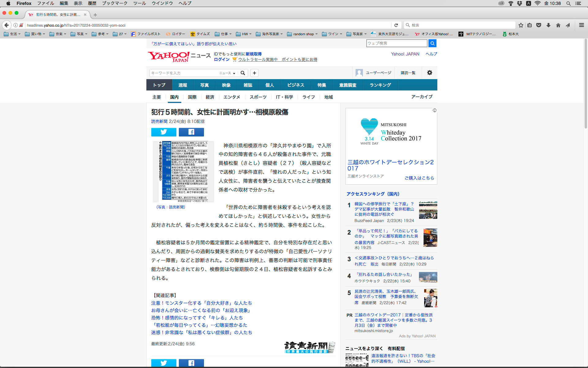The width and height of the screenshot is (588, 368).
Task: Go to the Firefox home page icon
Action: [x=558, y=25]
